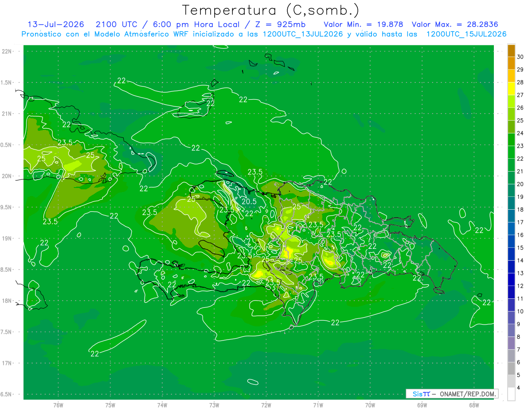Click the legend value 24

520,133
